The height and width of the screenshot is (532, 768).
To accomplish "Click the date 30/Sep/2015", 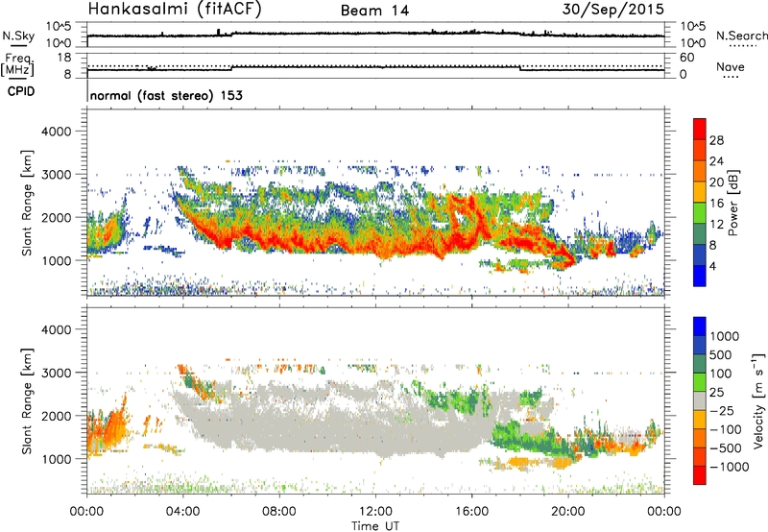I will [612, 9].
